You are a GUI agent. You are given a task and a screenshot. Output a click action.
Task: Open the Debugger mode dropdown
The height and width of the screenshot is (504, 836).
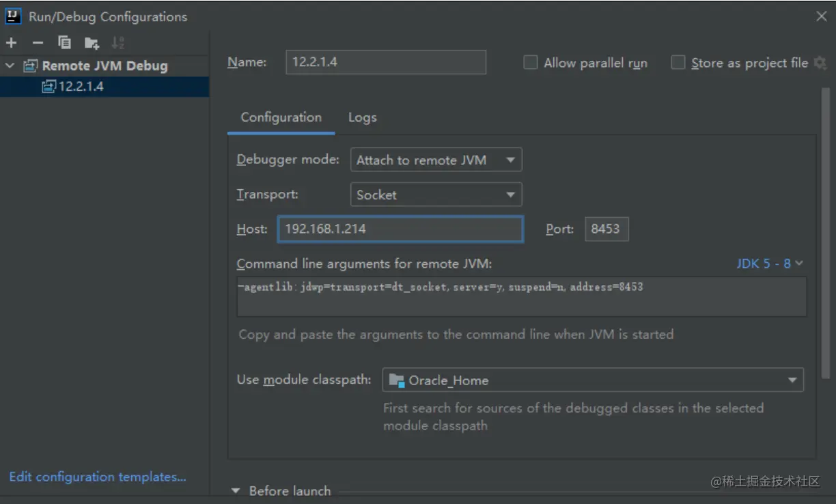coord(436,160)
